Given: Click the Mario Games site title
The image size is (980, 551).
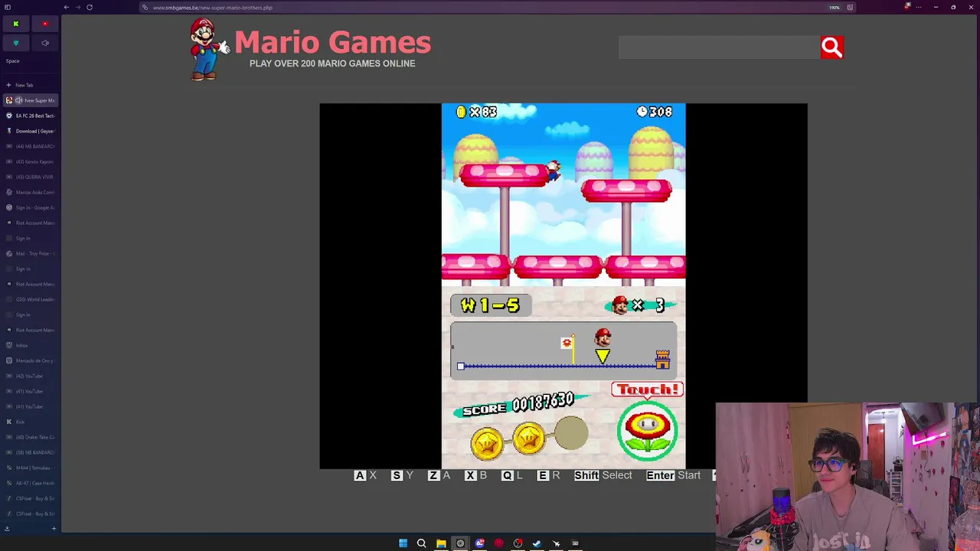Looking at the screenshot, I should pyautogui.click(x=333, y=43).
